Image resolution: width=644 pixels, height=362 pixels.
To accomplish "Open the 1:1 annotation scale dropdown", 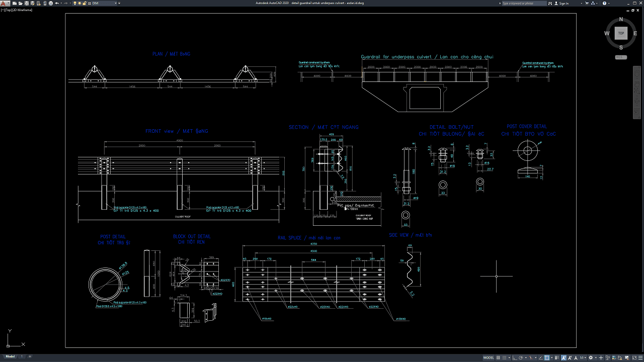I will pos(583,358).
